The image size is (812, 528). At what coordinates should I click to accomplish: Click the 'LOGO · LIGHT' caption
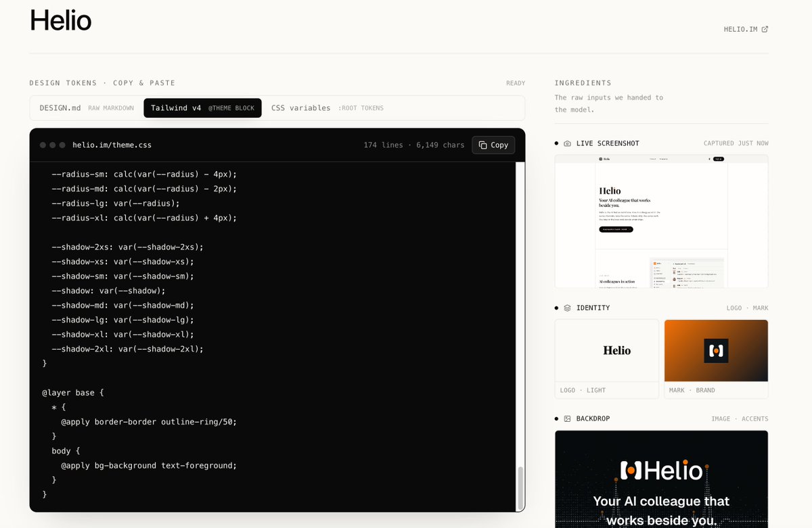tap(583, 390)
